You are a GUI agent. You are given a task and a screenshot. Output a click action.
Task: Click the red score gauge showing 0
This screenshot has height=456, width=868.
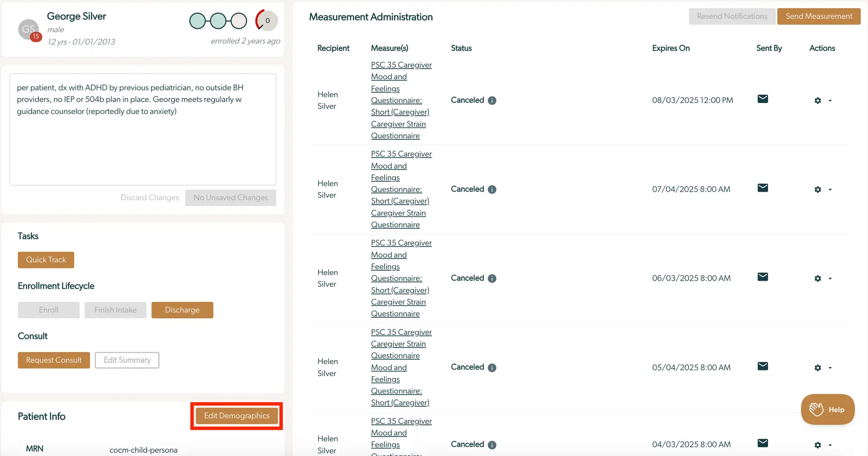point(266,20)
